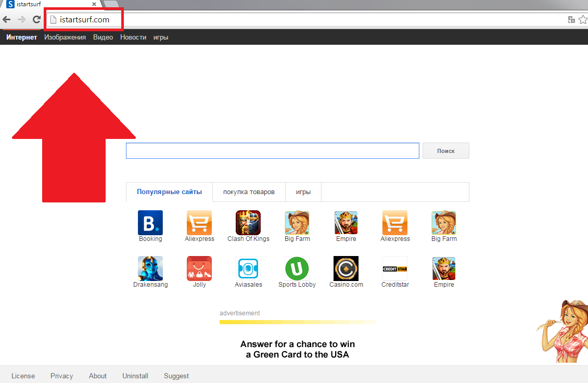The width and height of the screenshot is (588, 383).
Task: Open the License footer link
Action: coord(23,376)
